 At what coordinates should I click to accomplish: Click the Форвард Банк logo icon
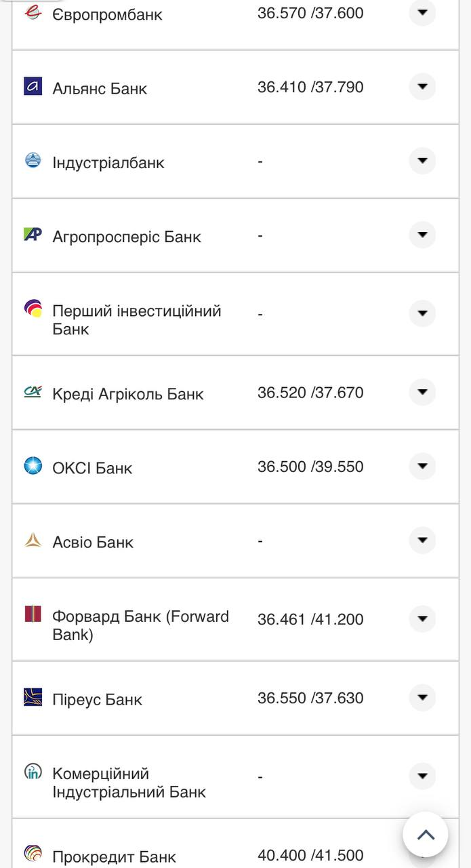pyautogui.click(x=33, y=614)
